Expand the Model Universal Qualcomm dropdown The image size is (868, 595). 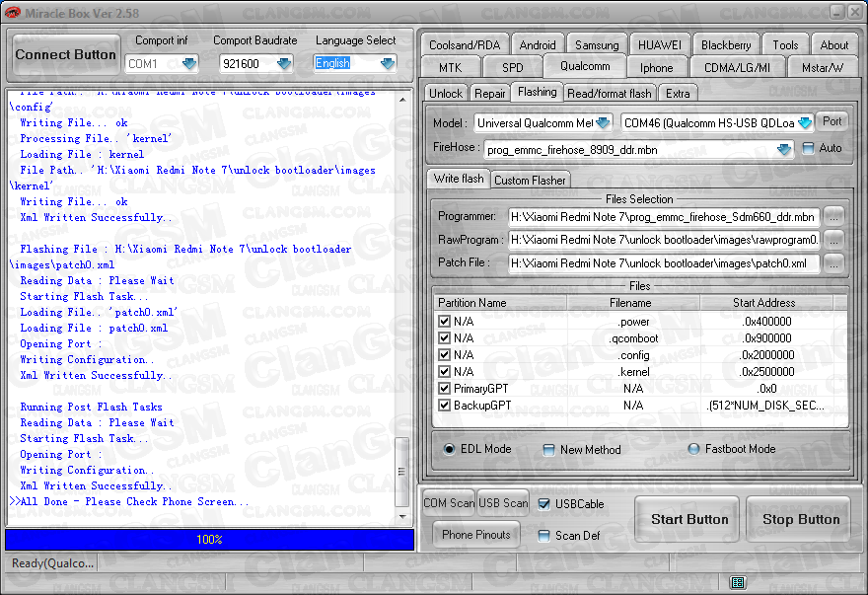point(603,123)
